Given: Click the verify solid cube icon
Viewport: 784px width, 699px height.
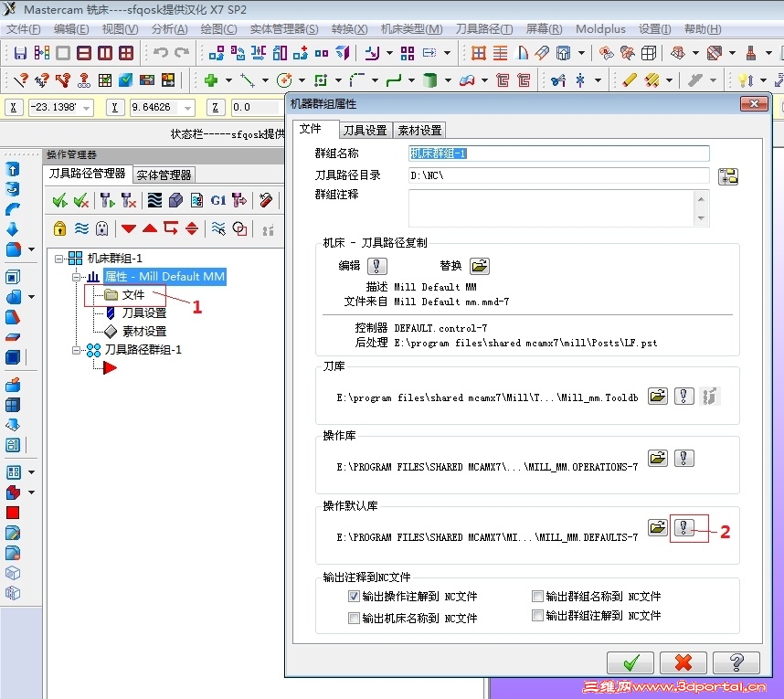Looking at the screenshot, I should (176, 200).
